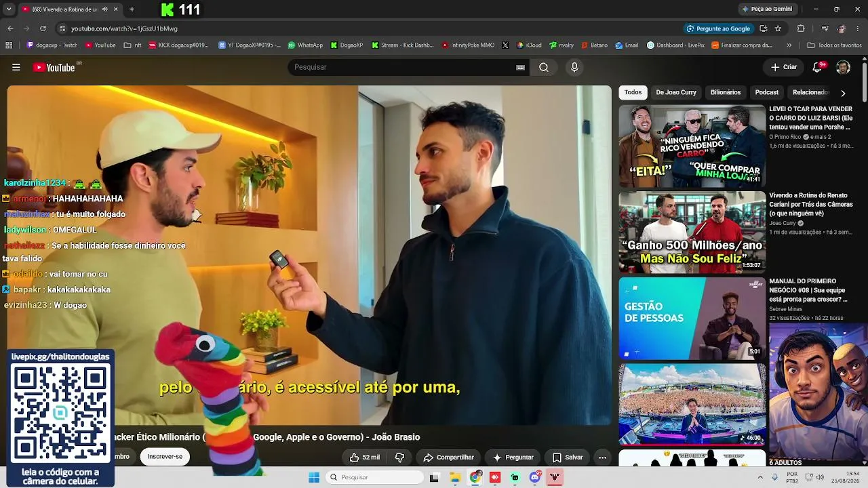
Task: Click the Compartilhar share button
Action: [x=448, y=457]
